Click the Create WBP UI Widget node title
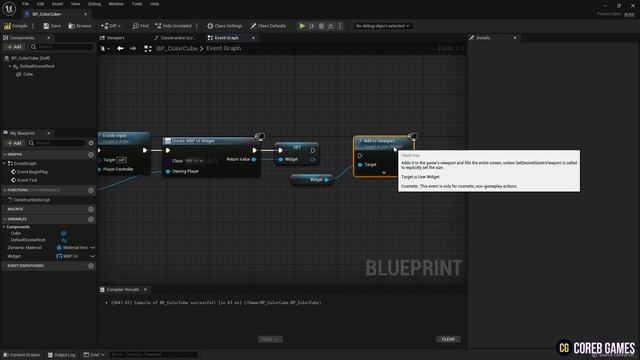Image resolution: width=640 pixels, height=360 pixels. click(x=193, y=141)
